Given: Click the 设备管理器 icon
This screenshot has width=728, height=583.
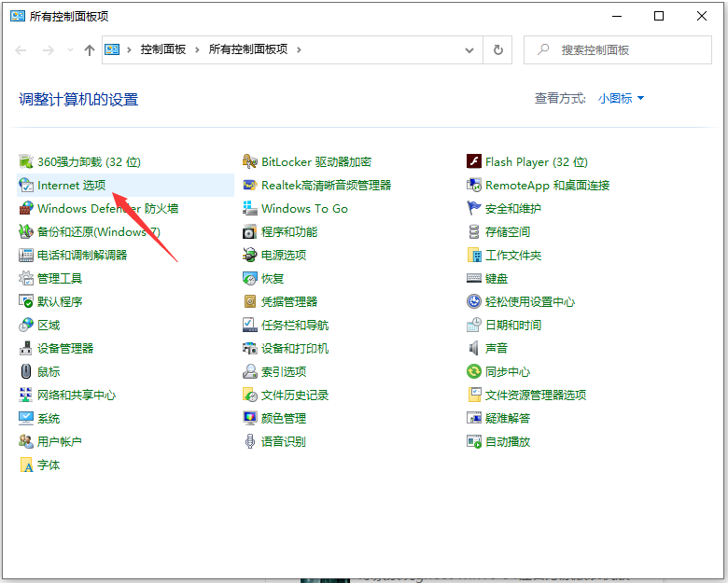Looking at the screenshot, I should coord(26,349).
